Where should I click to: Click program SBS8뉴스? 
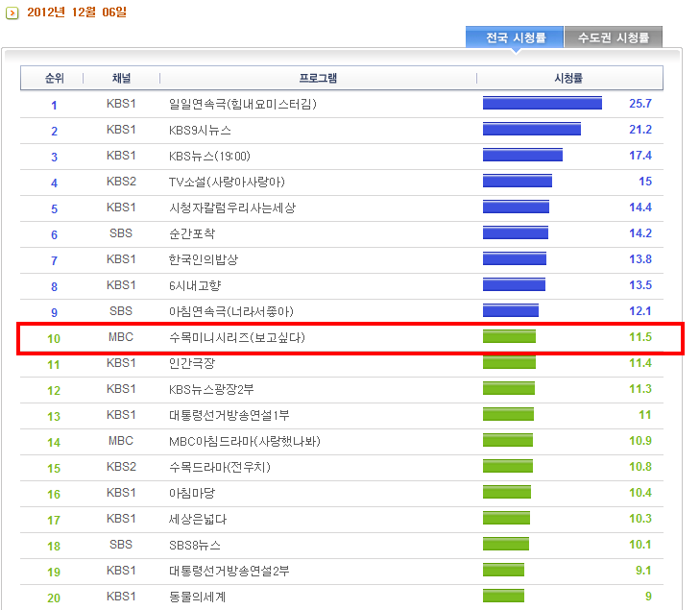(195, 545)
